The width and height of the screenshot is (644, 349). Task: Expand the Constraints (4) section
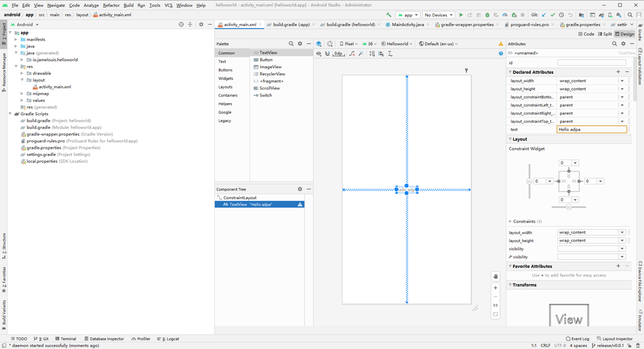tap(511, 221)
